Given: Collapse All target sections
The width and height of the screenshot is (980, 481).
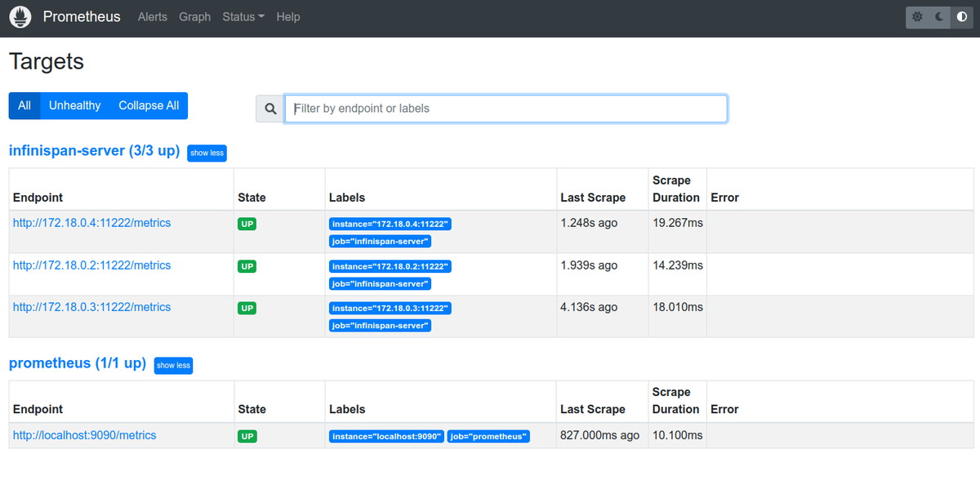Looking at the screenshot, I should (148, 105).
